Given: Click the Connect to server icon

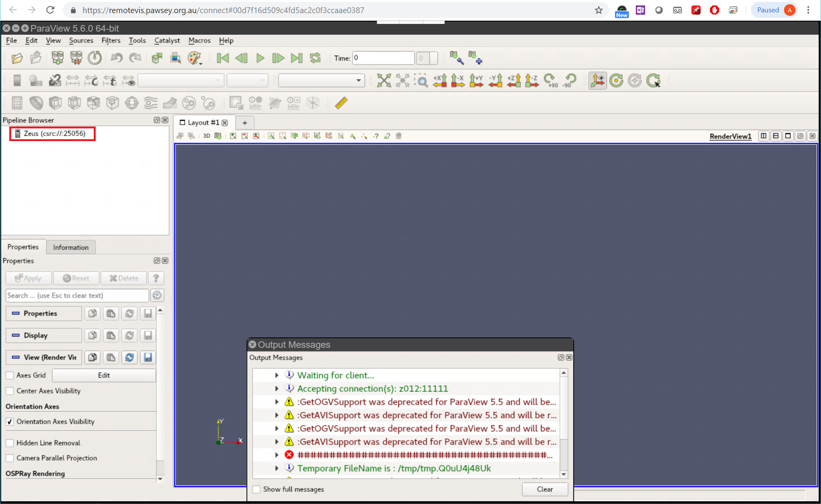Looking at the screenshot, I should coord(57,58).
